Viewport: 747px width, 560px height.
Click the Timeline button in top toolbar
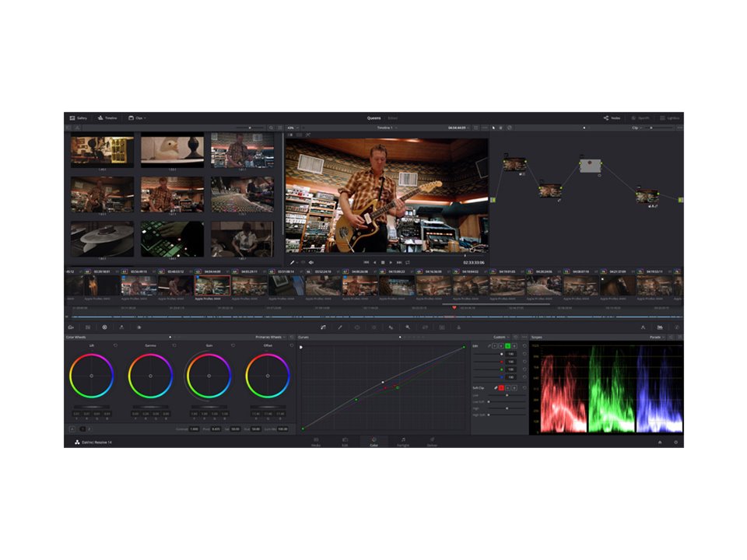[x=107, y=117]
